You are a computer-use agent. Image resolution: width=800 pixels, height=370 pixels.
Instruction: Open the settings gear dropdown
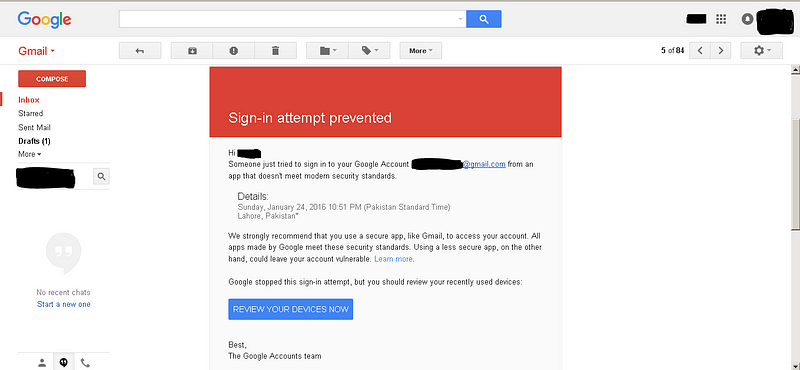pos(762,51)
